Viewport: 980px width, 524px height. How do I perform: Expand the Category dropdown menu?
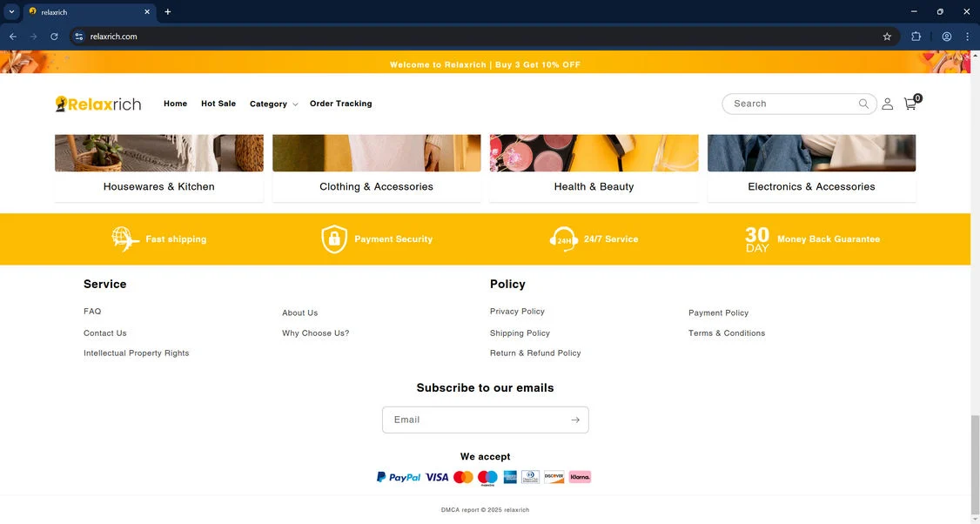point(274,104)
